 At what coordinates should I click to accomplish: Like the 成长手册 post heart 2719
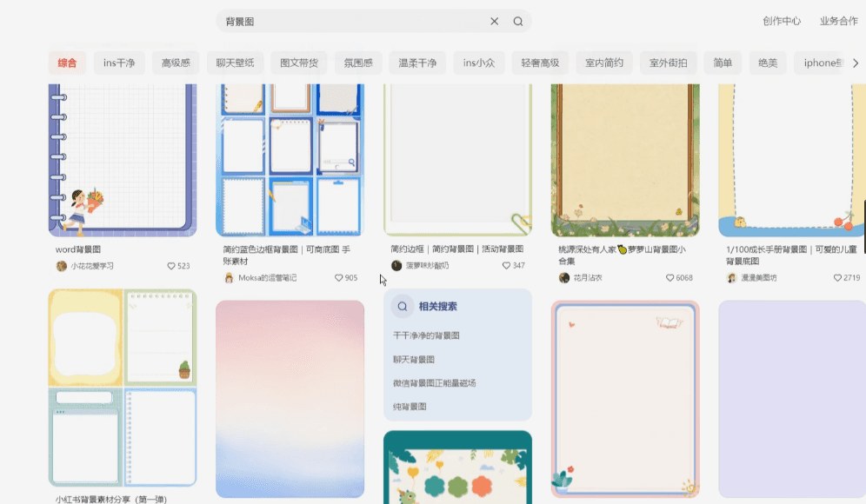837,278
